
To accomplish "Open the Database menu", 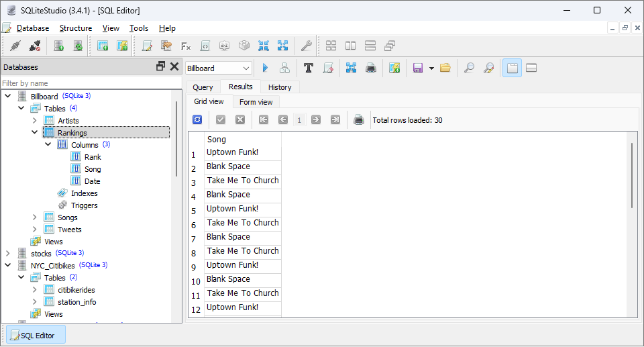I will pyautogui.click(x=33, y=28).
